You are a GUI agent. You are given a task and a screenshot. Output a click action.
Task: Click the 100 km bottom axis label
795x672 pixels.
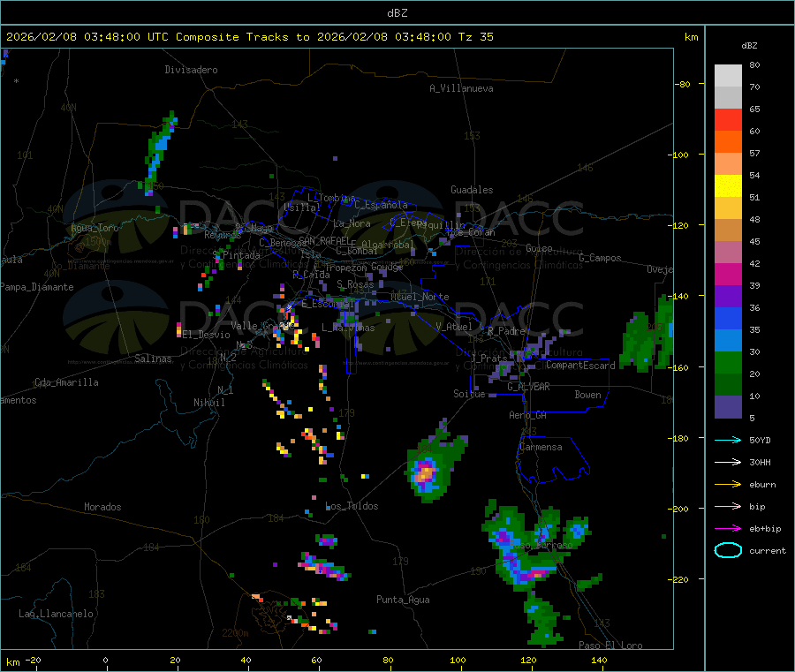(458, 660)
